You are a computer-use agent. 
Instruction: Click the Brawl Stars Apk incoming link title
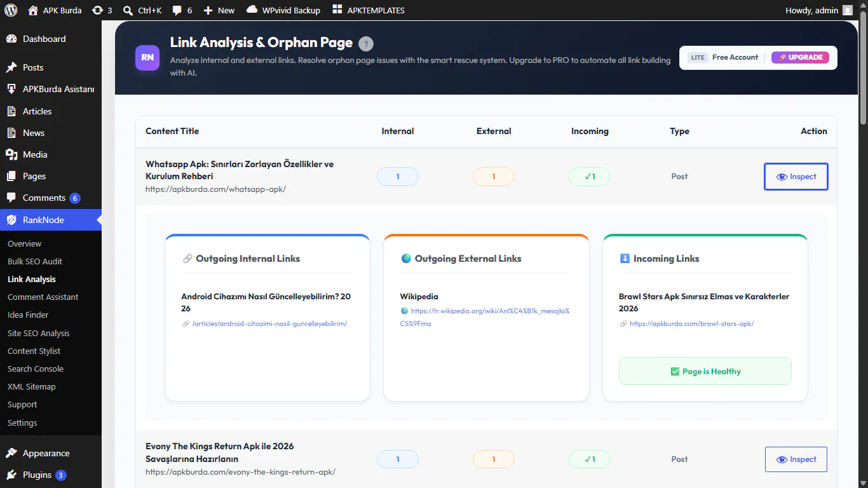tap(704, 302)
